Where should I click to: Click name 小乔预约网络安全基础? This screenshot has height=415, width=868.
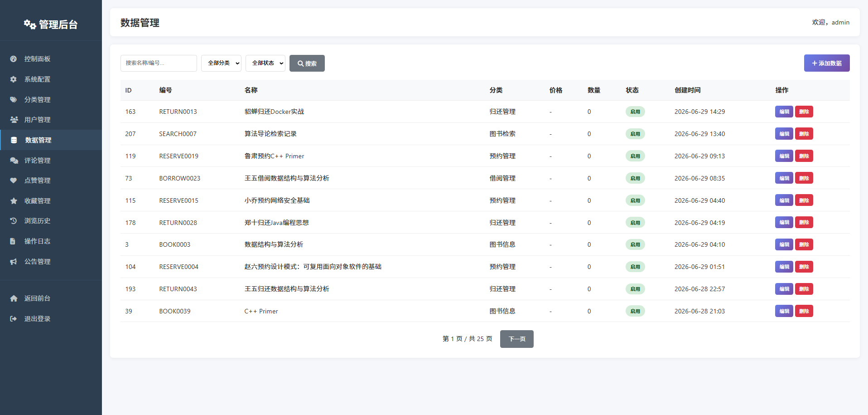277,200
